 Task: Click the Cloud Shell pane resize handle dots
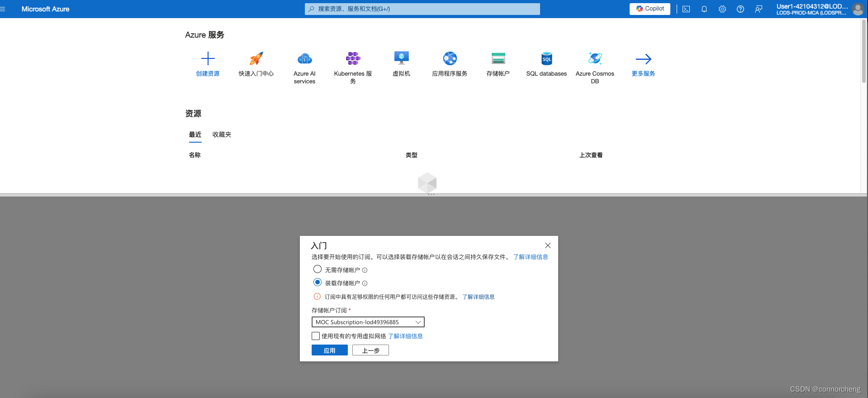(431, 195)
